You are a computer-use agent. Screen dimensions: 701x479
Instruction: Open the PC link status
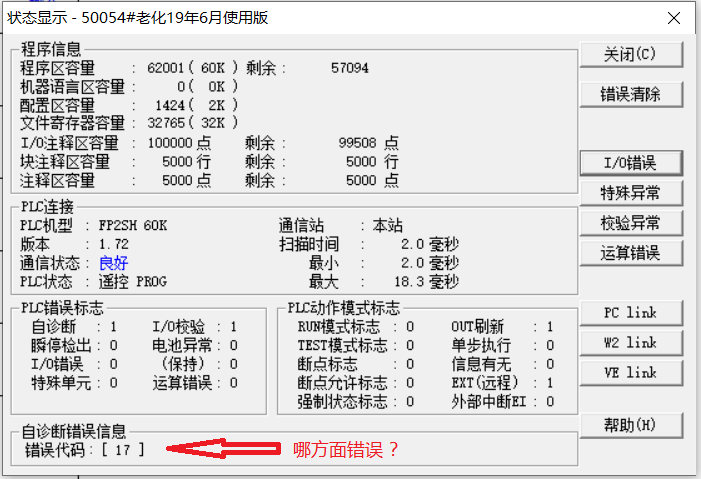click(630, 313)
